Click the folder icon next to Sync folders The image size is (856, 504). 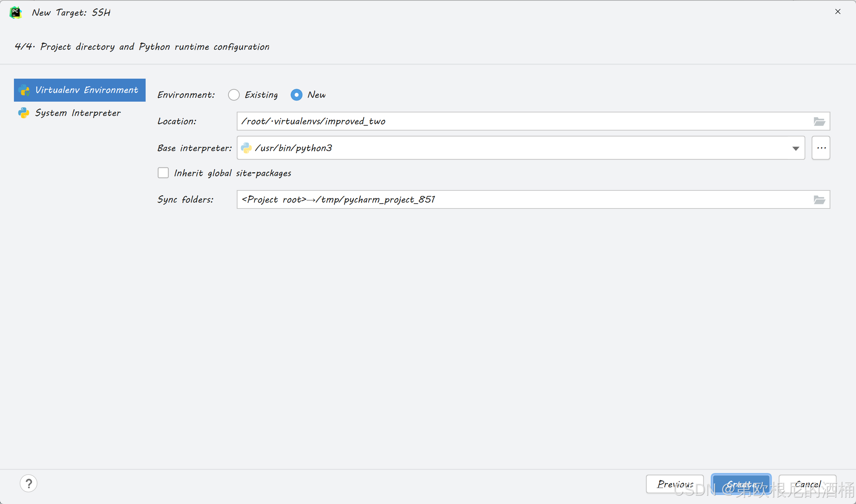click(x=819, y=200)
